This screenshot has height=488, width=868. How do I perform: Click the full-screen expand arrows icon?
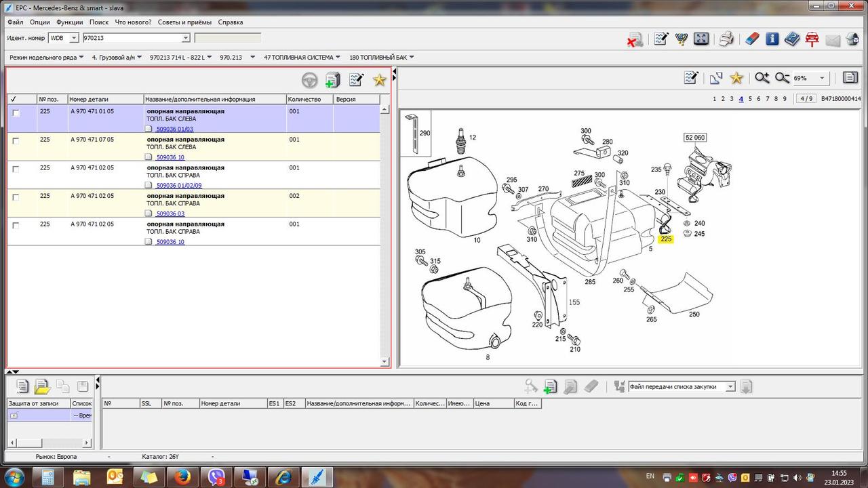701,39
